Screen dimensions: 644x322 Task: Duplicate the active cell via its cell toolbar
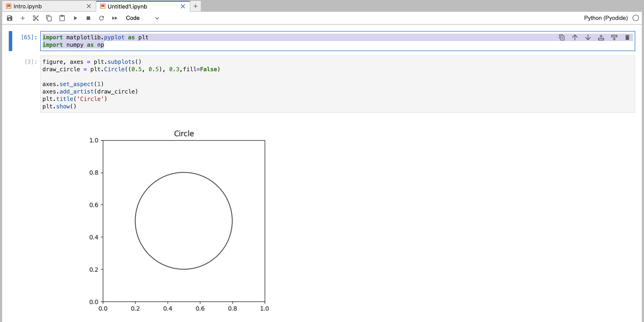(562, 37)
